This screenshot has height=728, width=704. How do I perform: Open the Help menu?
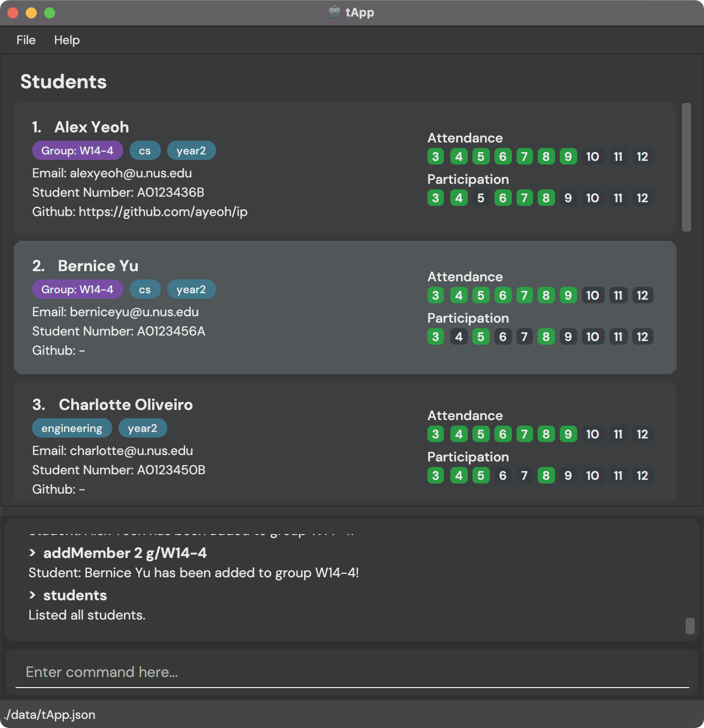(67, 40)
